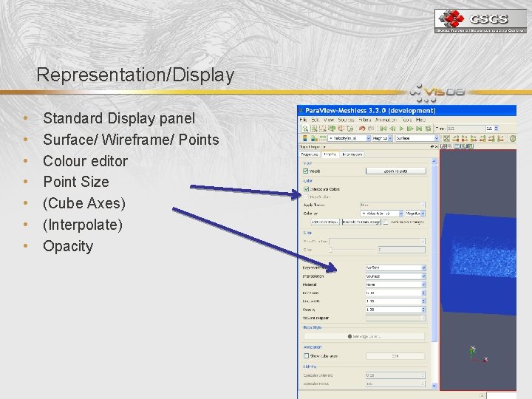Click the Point size spinner arrows
This screenshot has height=399, width=532.
coord(423,293)
